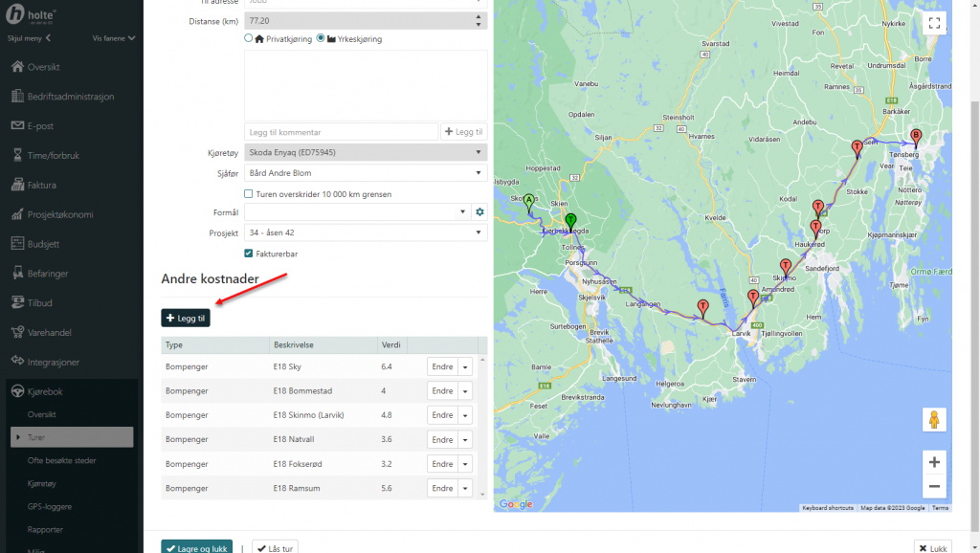This screenshot has width=980, height=553.
Task: Select the Privatkjøring radio button
Action: tap(249, 38)
